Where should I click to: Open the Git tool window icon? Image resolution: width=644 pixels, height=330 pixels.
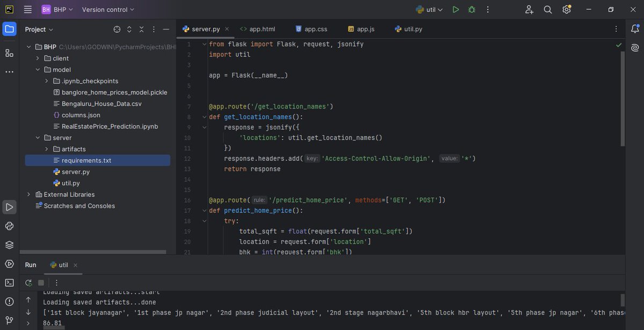pos(9,320)
